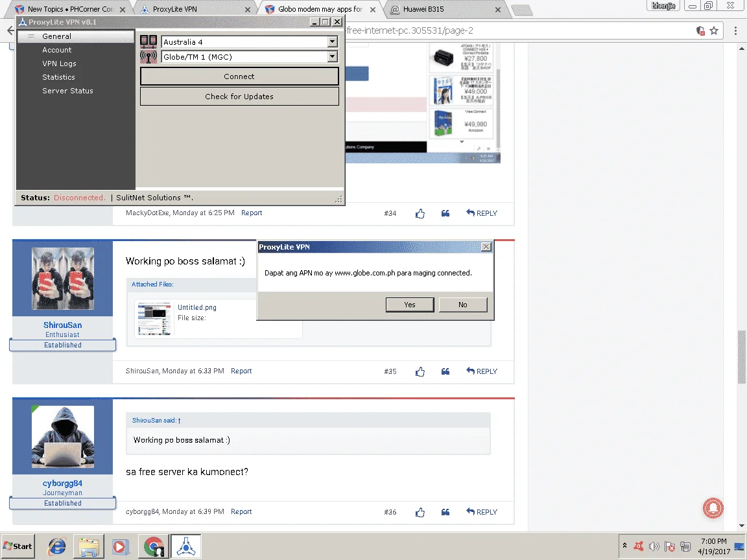Screen dimensions: 747x560
Task: Open the Untitled.png attachment thumbnail
Action: point(154,318)
